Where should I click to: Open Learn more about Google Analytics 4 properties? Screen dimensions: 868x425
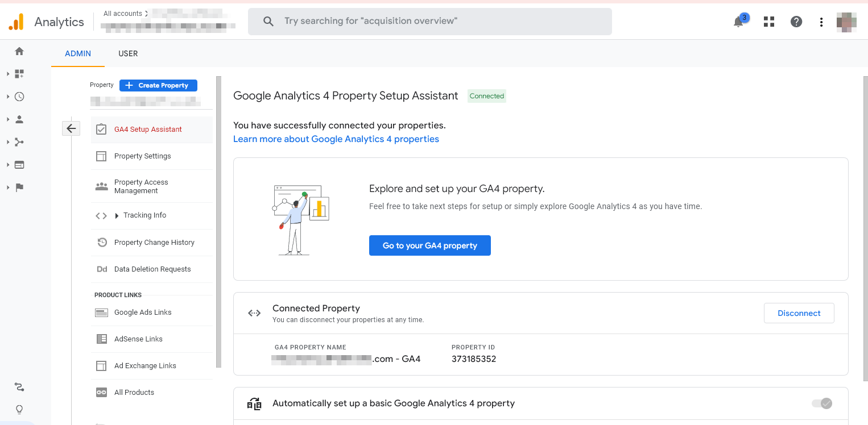(x=336, y=139)
